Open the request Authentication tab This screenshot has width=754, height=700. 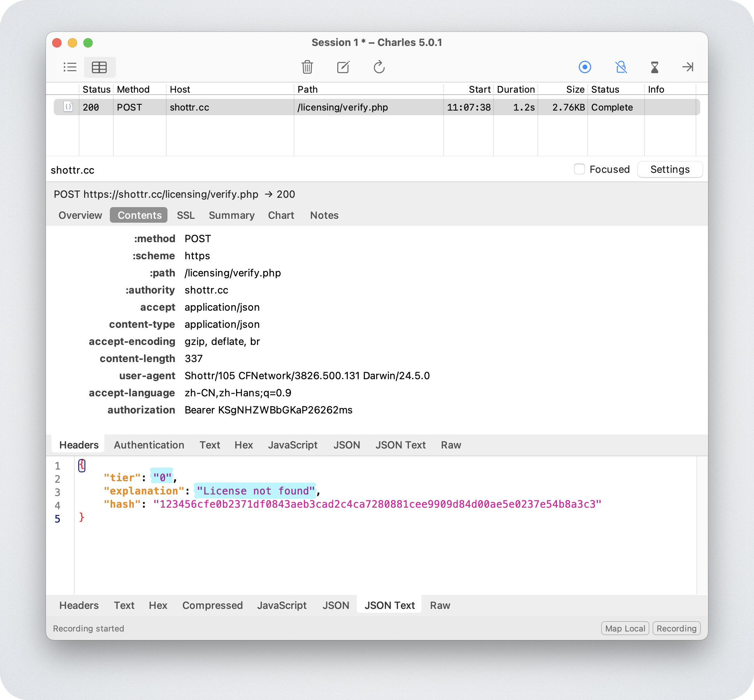click(149, 445)
